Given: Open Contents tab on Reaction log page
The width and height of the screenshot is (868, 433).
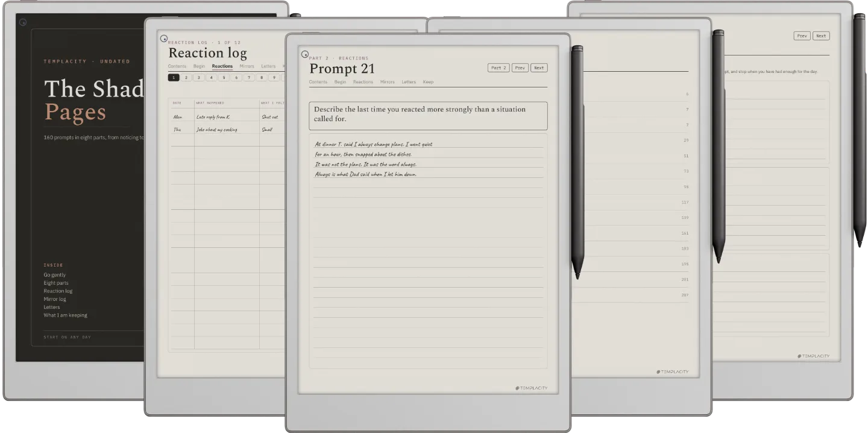Looking at the screenshot, I should pos(177,66).
